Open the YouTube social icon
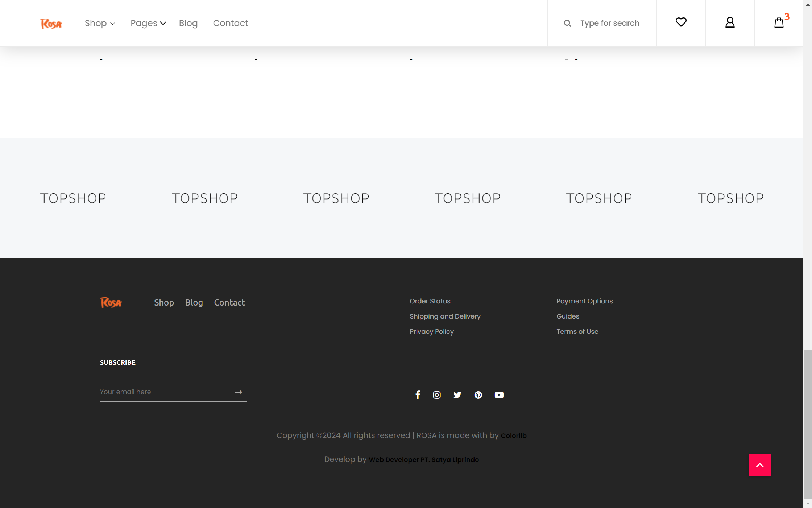 (x=499, y=395)
